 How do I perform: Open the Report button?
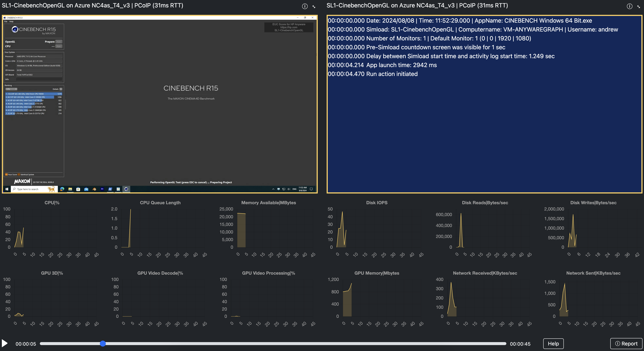tap(626, 344)
